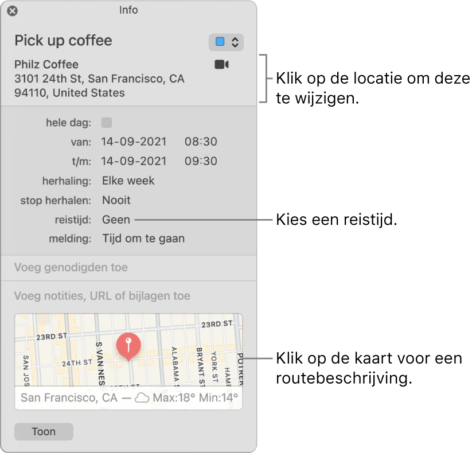Open the 'melding' alert dropdown 'Tijd om te gaan'
The width and height of the screenshot is (476, 453).
click(x=142, y=238)
